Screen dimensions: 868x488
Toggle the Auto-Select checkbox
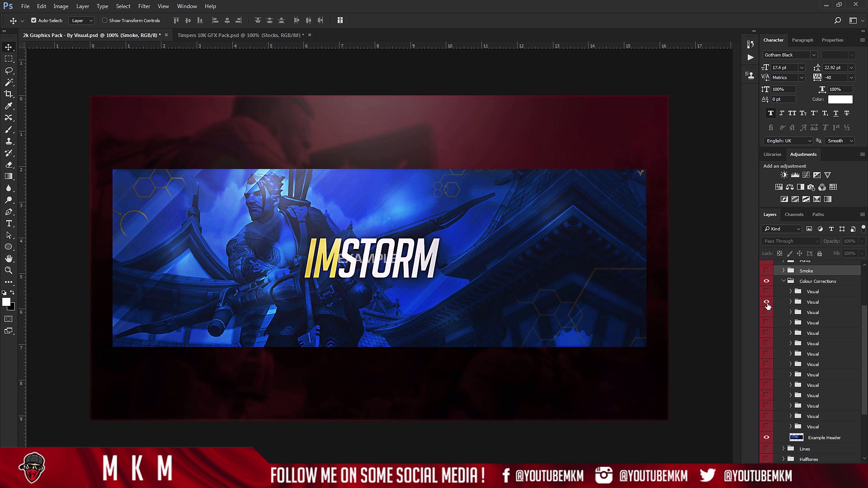click(x=33, y=20)
